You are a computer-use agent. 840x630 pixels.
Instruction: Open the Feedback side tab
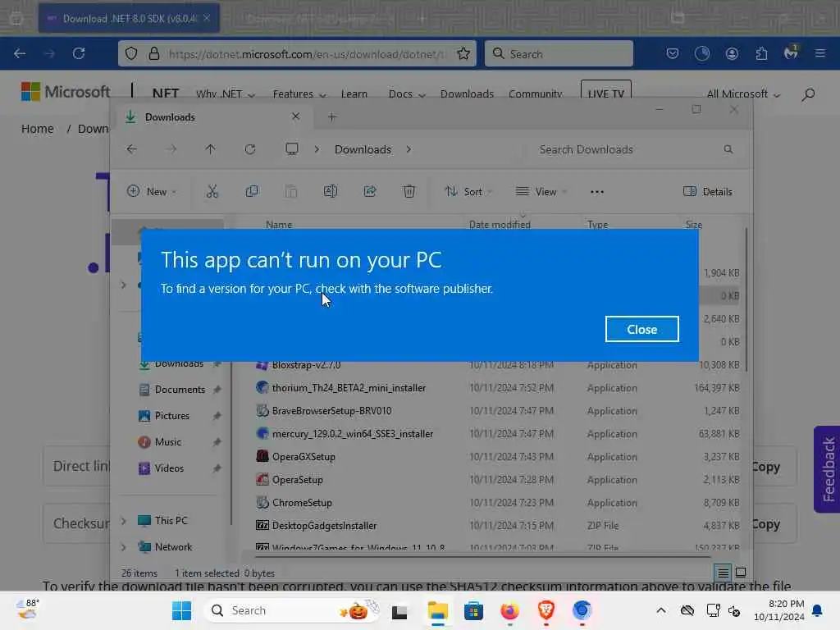point(828,469)
